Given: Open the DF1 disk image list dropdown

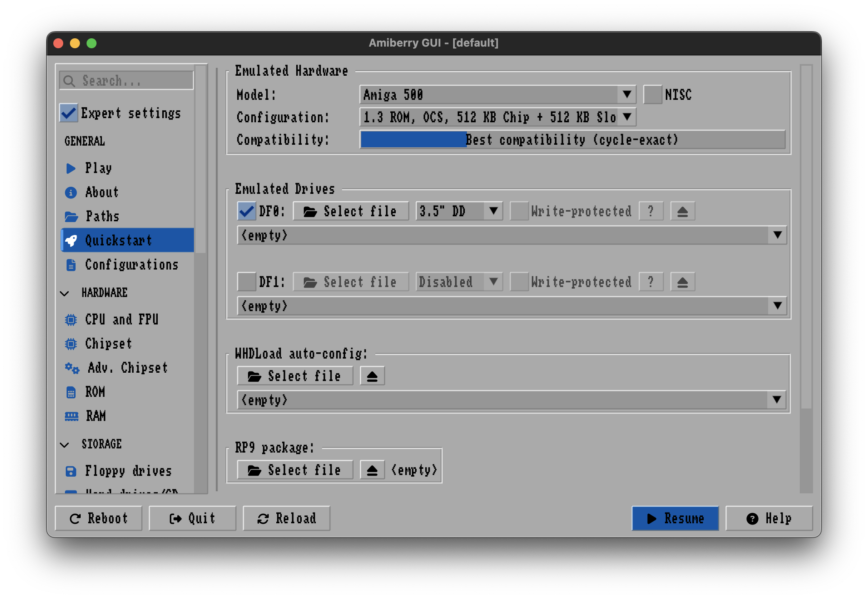Looking at the screenshot, I should (512, 306).
